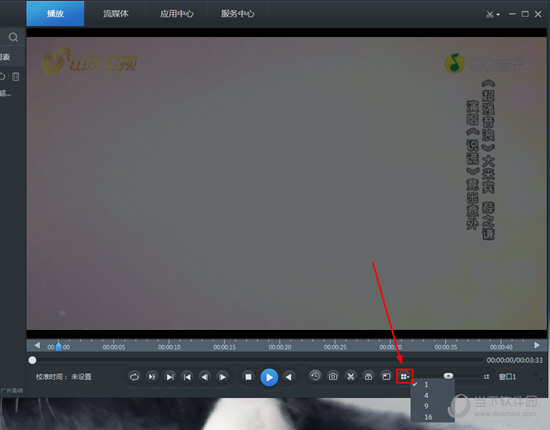Open the clip tool scissors icon

(x=350, y=377)
